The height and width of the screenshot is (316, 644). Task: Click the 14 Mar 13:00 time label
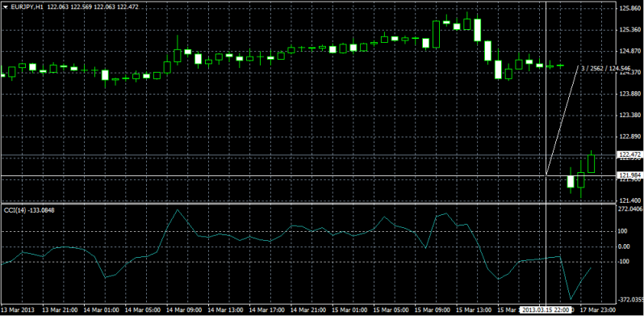[224, 310]
